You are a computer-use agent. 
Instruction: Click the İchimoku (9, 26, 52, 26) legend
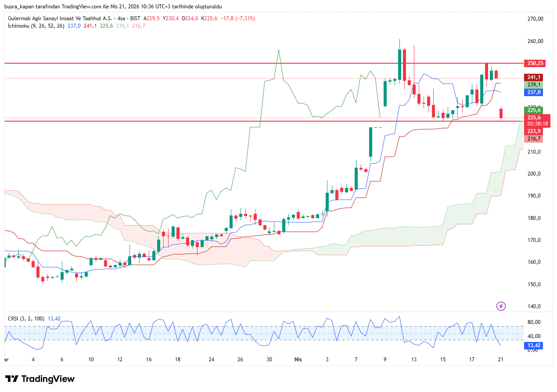coord(36,26)
